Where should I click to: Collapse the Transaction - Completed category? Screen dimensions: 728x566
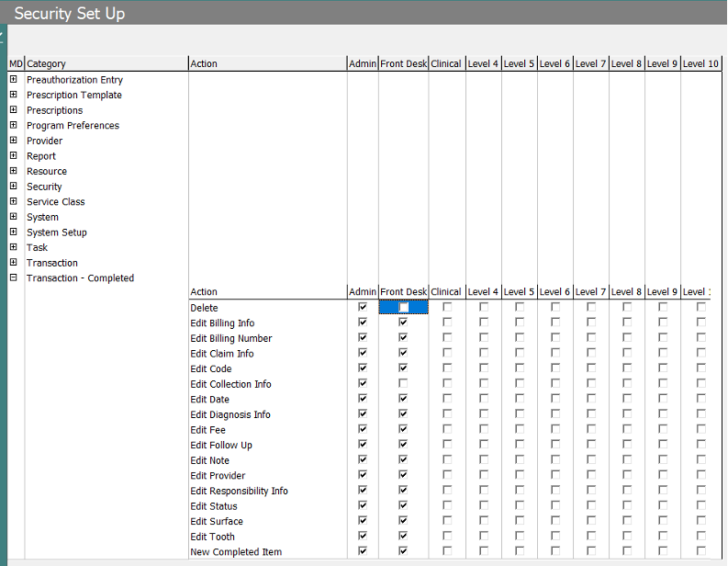click(14, 278)
